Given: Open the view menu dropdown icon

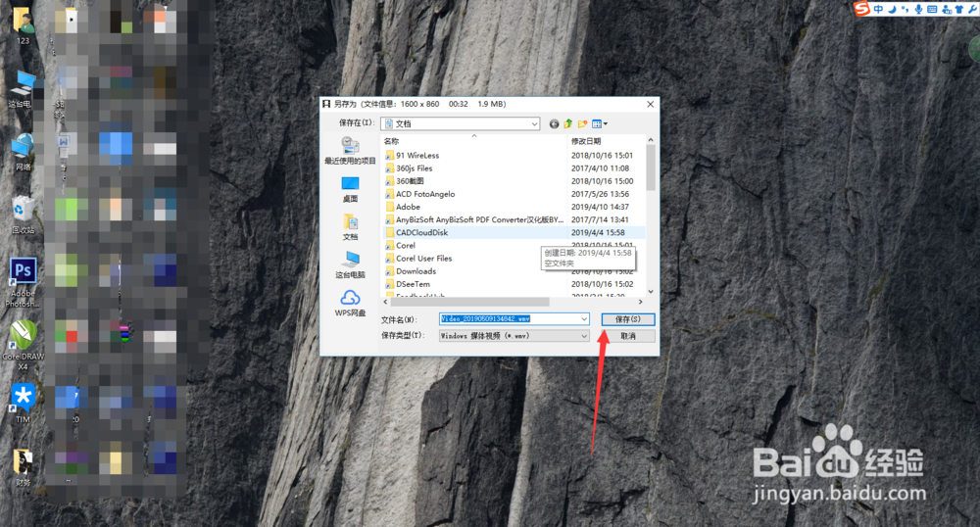Looking at the screenshot, I should [600, 123].
